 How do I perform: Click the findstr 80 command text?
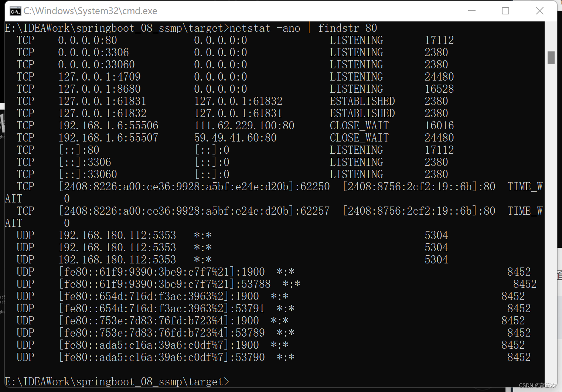(x=348, y=28)
